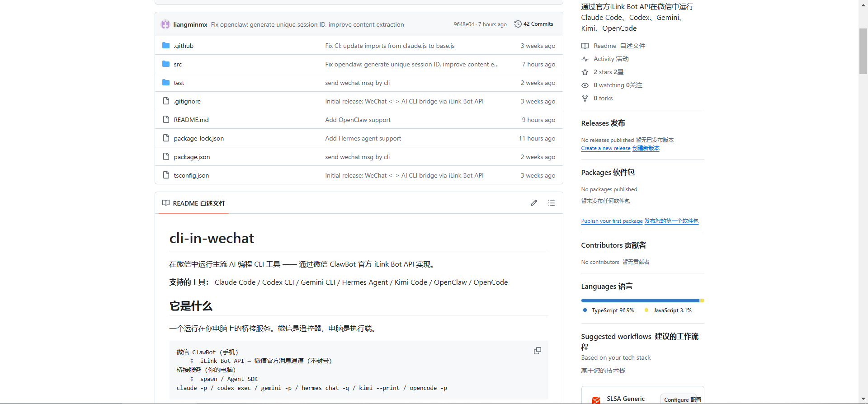
Task: Click the blue TypeScript segment of language bar
Action: pos(640,301)
